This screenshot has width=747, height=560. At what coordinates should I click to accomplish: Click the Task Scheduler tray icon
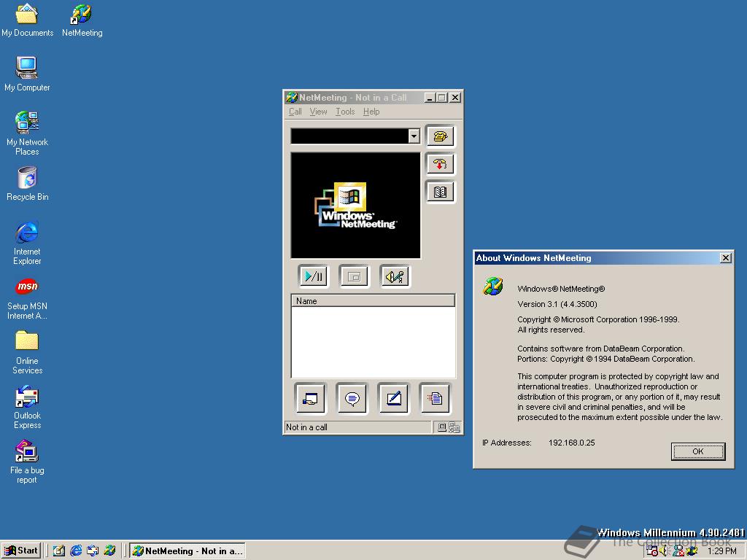pyautogui.click(x=651, y=551)
